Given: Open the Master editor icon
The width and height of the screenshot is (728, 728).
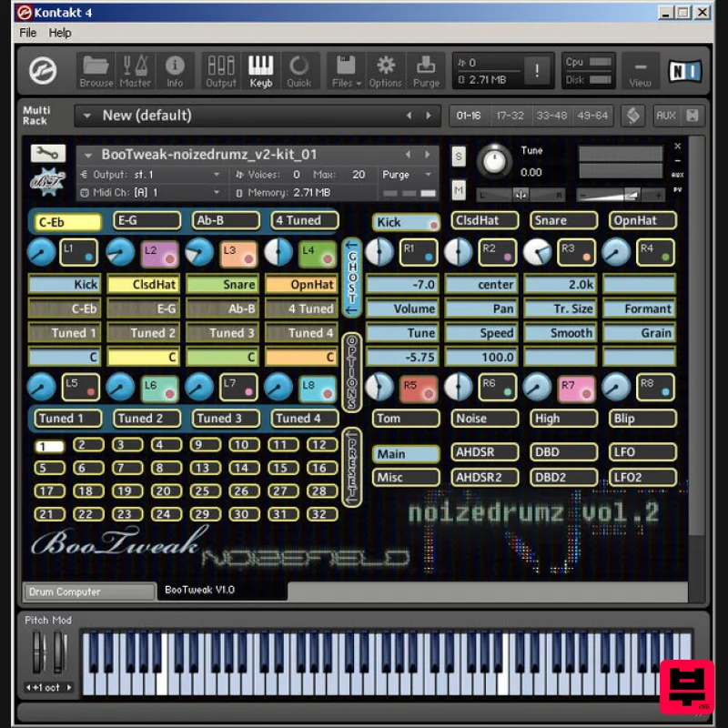Looking at the screenshot, I should (135, 71).
